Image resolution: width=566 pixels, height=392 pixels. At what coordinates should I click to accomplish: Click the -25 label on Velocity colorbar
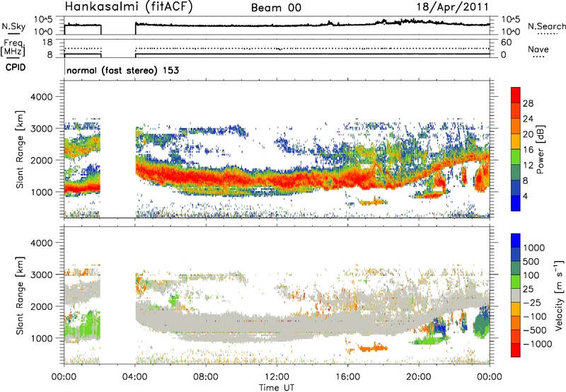531,302
